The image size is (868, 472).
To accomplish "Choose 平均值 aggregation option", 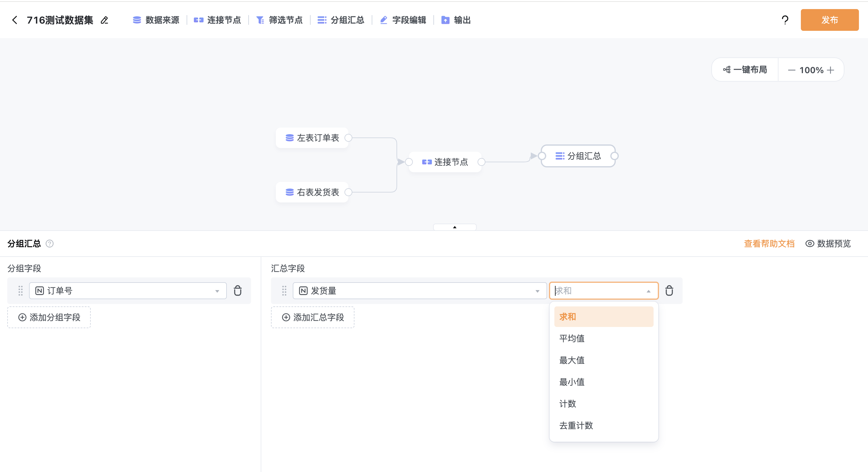I will point(603,338).
